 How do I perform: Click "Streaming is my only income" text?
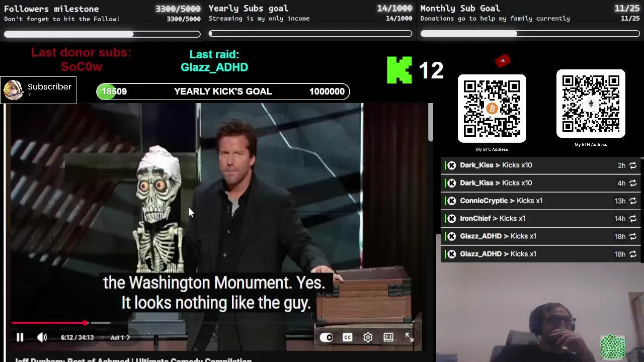click(x=259, y=19)
